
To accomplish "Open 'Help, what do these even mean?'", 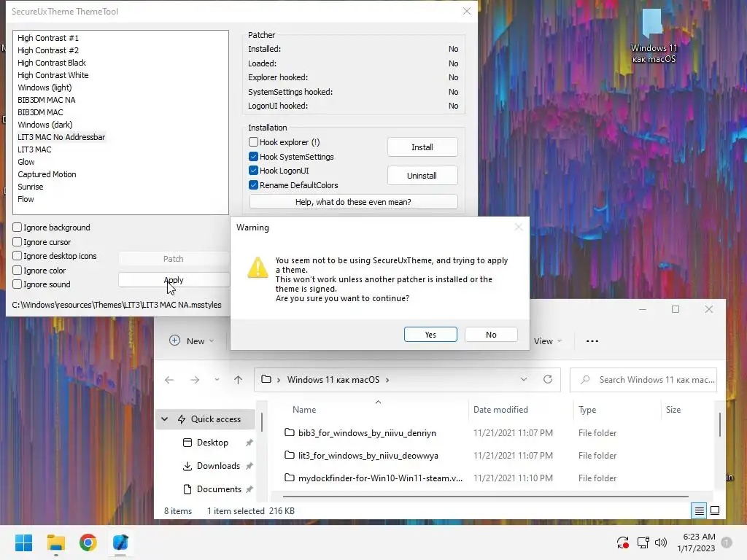I will (353, 202).
